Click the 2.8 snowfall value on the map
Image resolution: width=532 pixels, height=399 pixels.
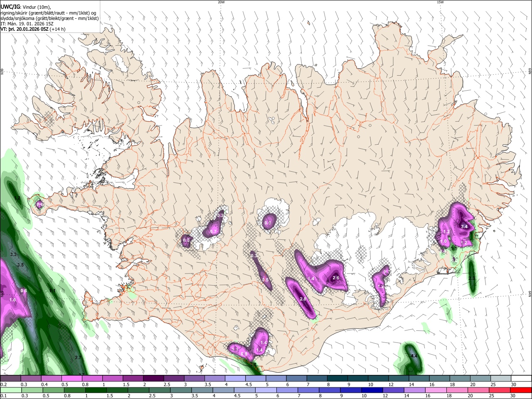click(x=303, y=299)
